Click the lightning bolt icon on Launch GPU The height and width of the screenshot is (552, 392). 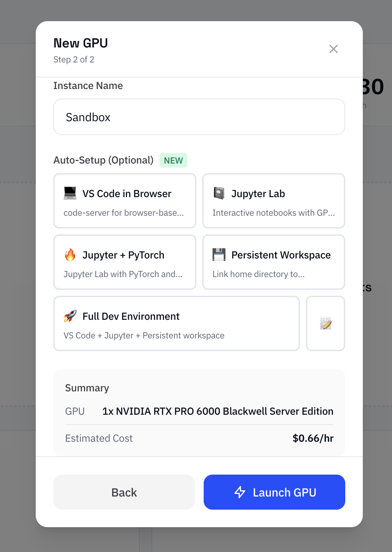pyautogui.click(x=240, y=492)
